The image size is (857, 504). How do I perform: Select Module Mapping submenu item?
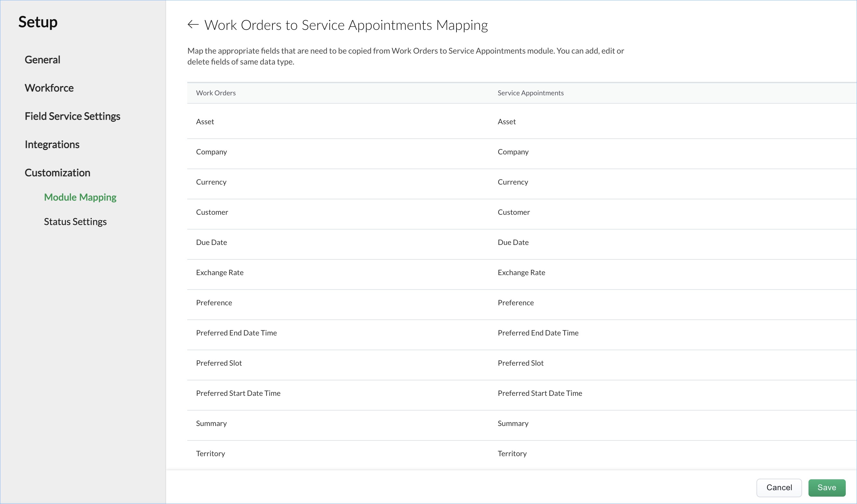80,197
